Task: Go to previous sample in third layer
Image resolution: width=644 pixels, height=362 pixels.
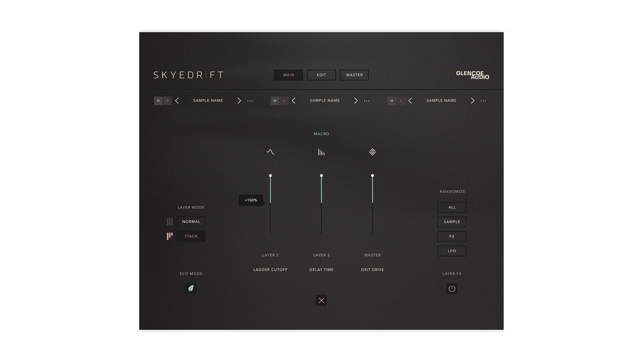Action: point(410,101)
